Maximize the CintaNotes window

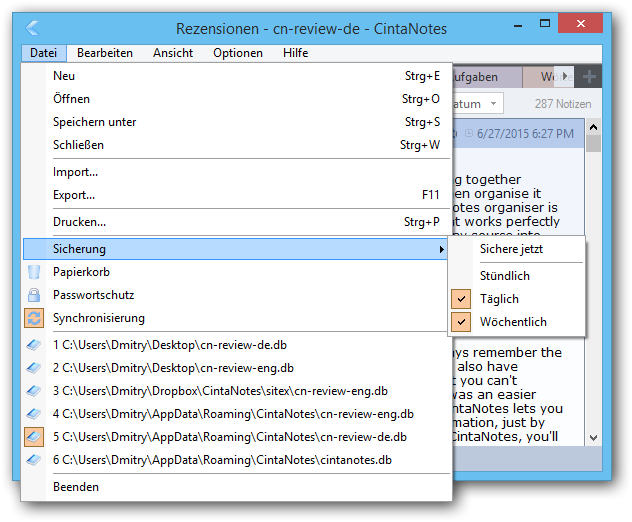(x=545, y=23)
